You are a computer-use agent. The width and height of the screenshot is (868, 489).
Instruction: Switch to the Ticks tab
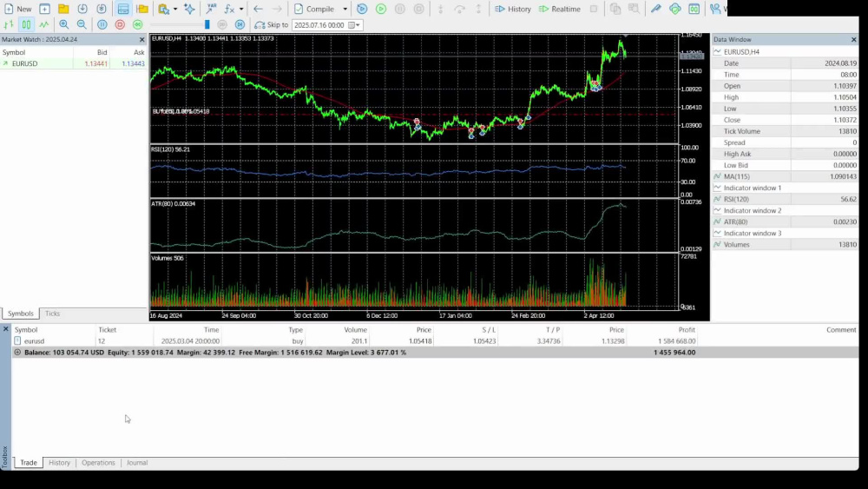(53, 314)
